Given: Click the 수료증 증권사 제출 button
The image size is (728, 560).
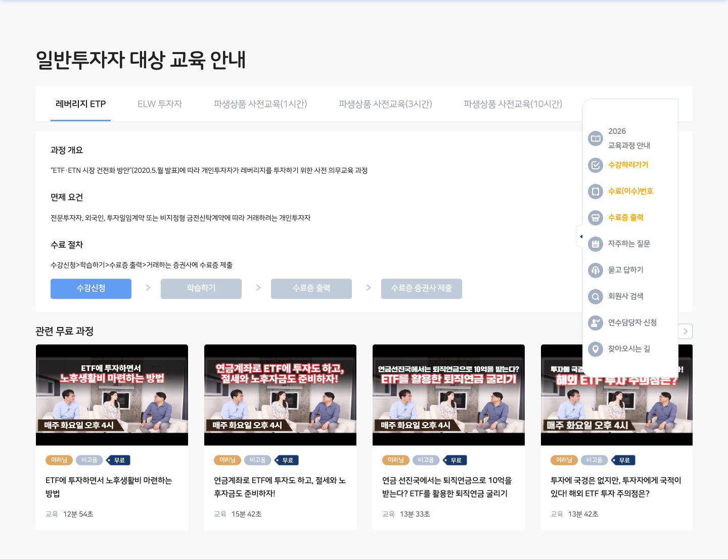Looking at the screenshot, I should coord(422,289).
